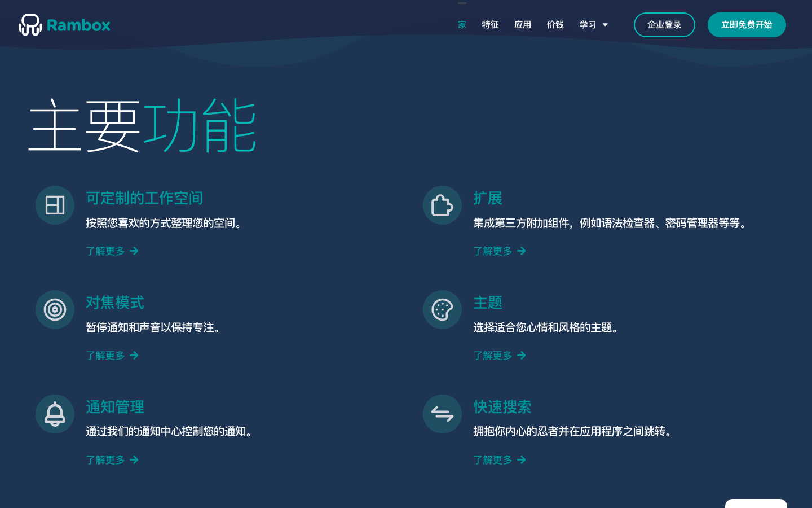This screenshot has height=508, width=812.
Task: Click the 立即免费开始 button
Action: click(x=747, y=24)
